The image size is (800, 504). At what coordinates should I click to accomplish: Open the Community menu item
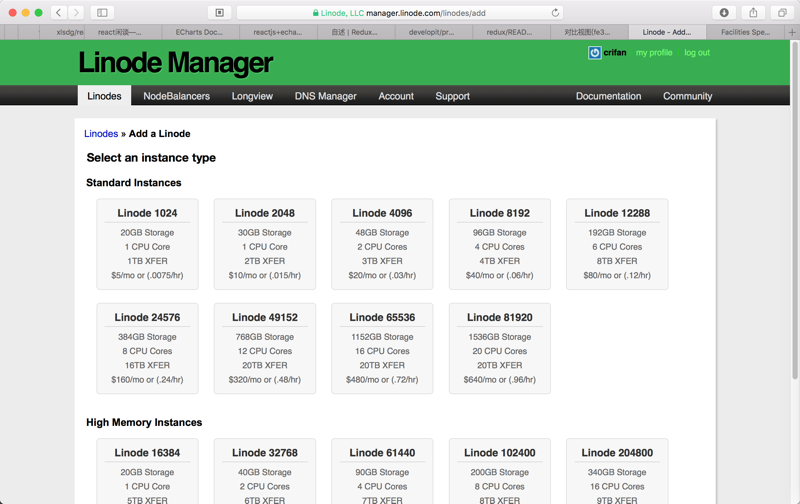pyautogui.click(x=688, y=96)
